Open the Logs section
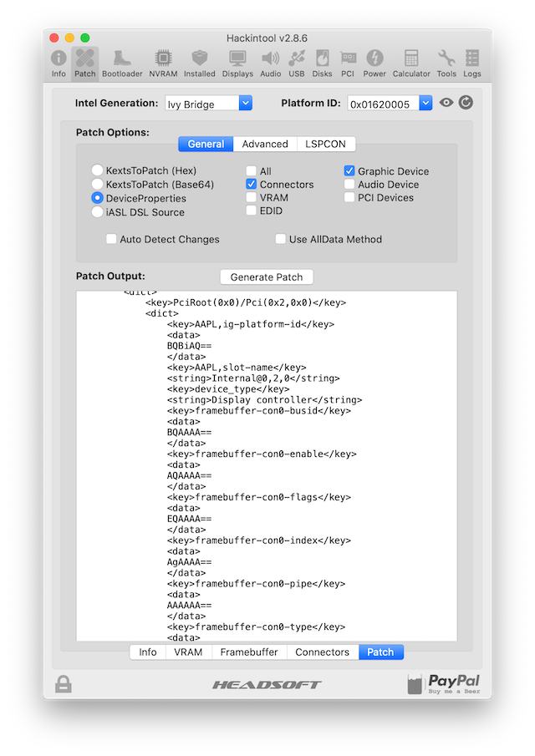 click(x=471, y=63)
